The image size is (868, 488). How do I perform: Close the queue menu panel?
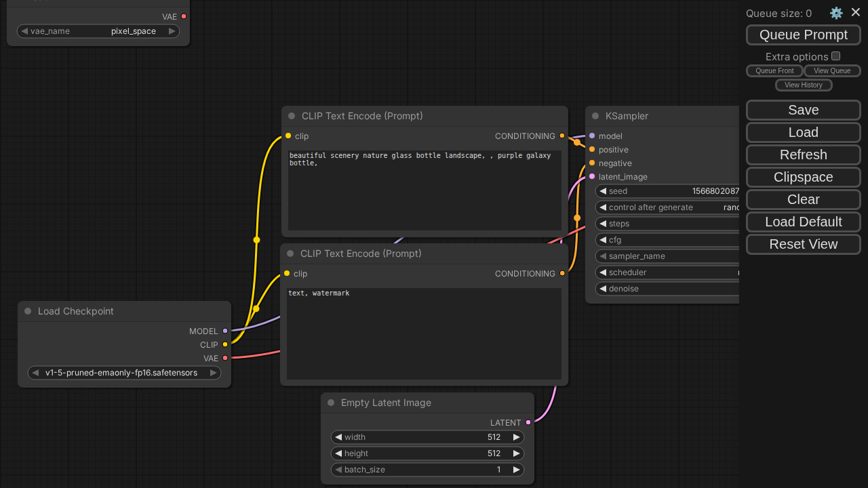click(x=856, y=12)
